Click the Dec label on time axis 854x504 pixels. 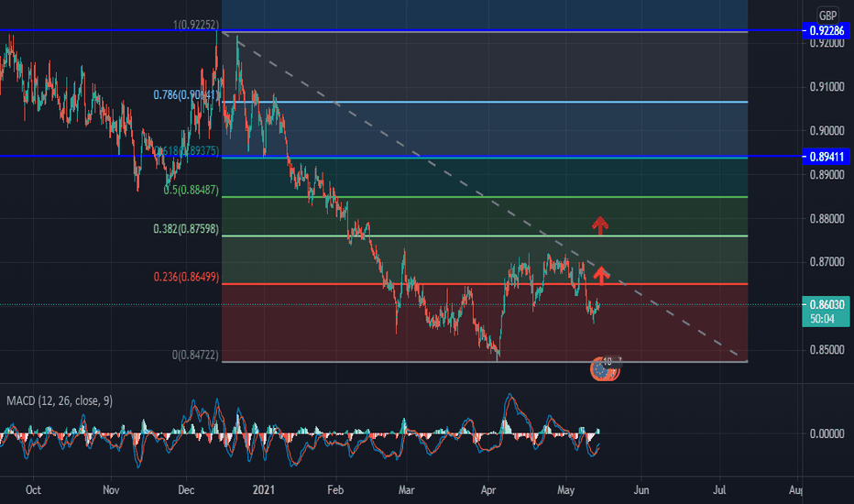[x=186, y=490]
